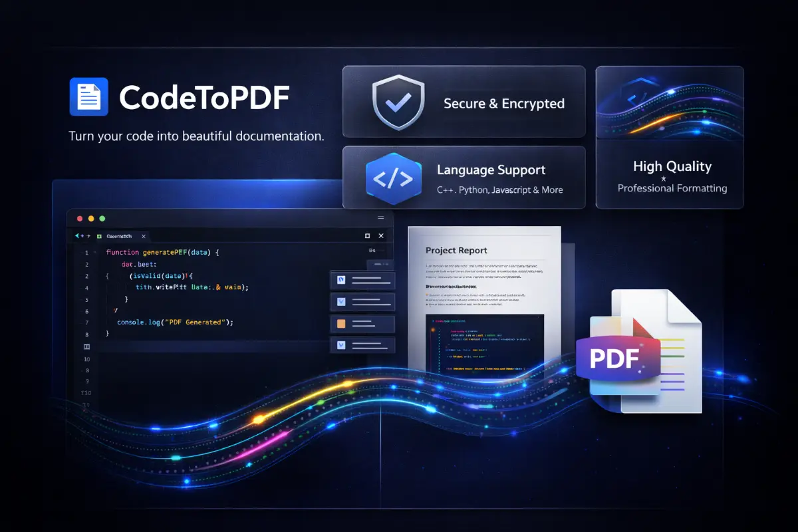
Task: Expand the chevron on the second sidebar entry
Action: coord(340,302)
